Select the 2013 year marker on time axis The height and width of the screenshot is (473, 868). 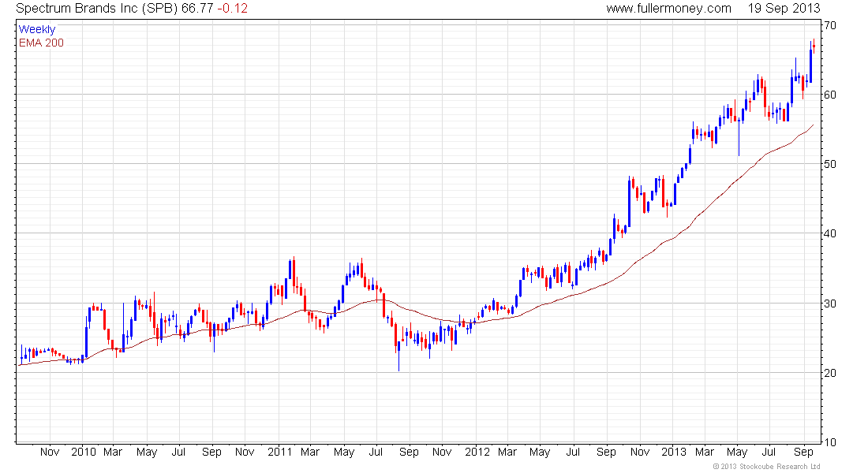point(673,453)
